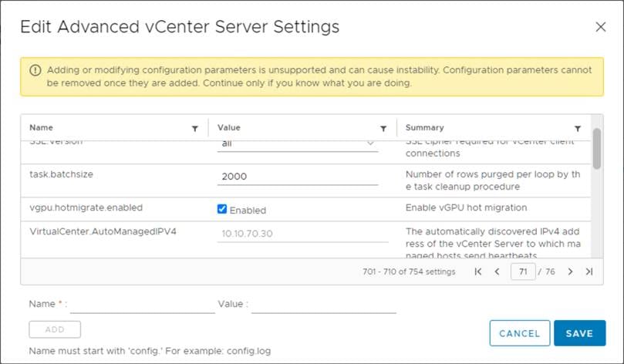Click the warning info icon in yellow banner
Image resolution: width=624 pixels, height=364 pixels.
pos(35,70)
